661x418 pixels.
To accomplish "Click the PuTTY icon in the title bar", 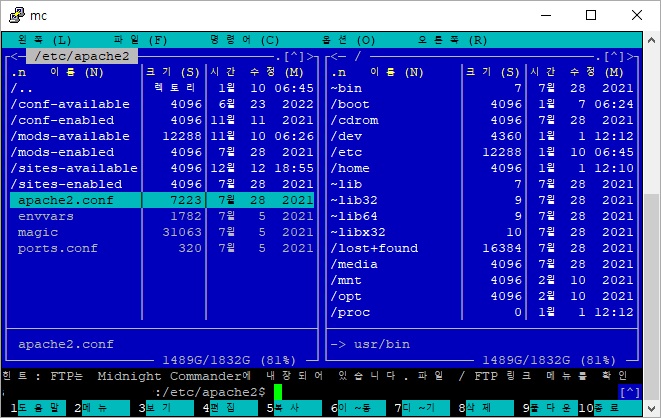I will 17,15.
